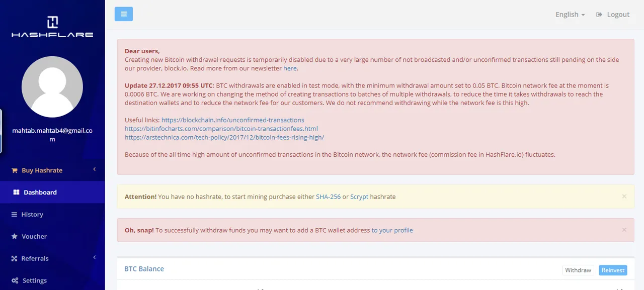Click the Withdraw button

click(578, 270)
